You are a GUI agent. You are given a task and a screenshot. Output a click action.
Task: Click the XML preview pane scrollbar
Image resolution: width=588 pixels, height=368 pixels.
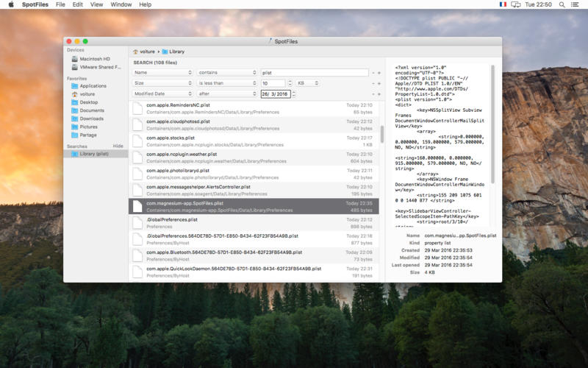tap(492, 124)
